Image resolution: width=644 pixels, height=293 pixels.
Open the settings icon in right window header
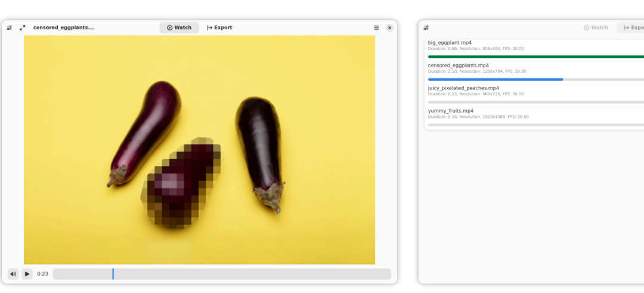[x=426, y=27]
